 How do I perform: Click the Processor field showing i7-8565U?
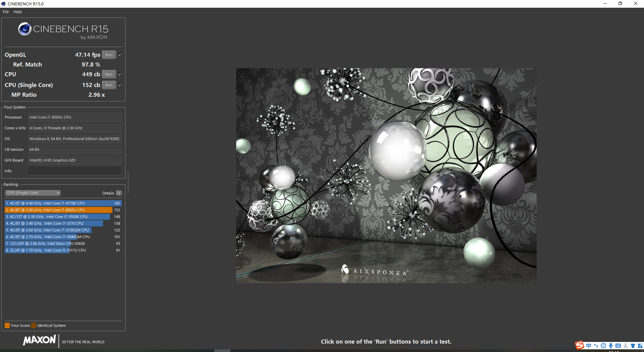pyautogui.click(x=74, y=117)
